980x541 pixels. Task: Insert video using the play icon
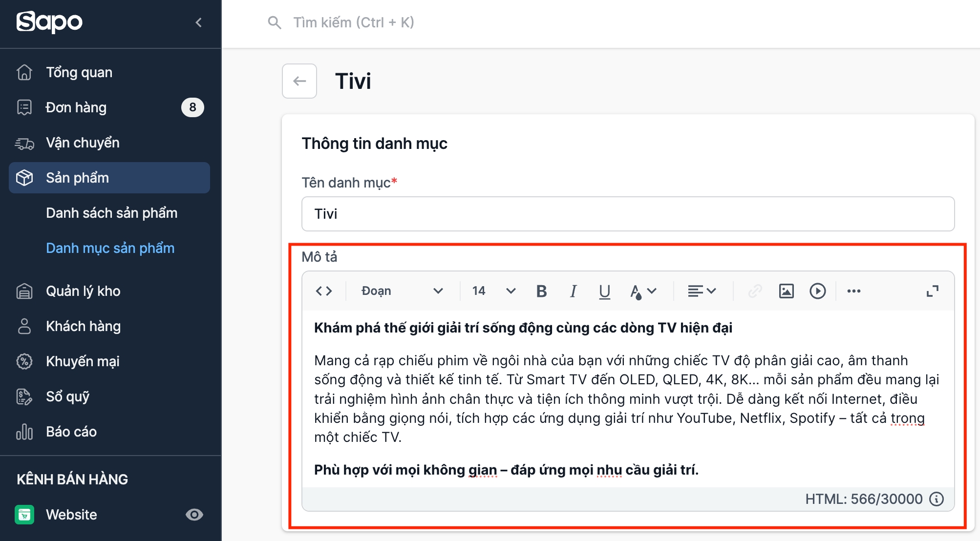coord(817,291)
